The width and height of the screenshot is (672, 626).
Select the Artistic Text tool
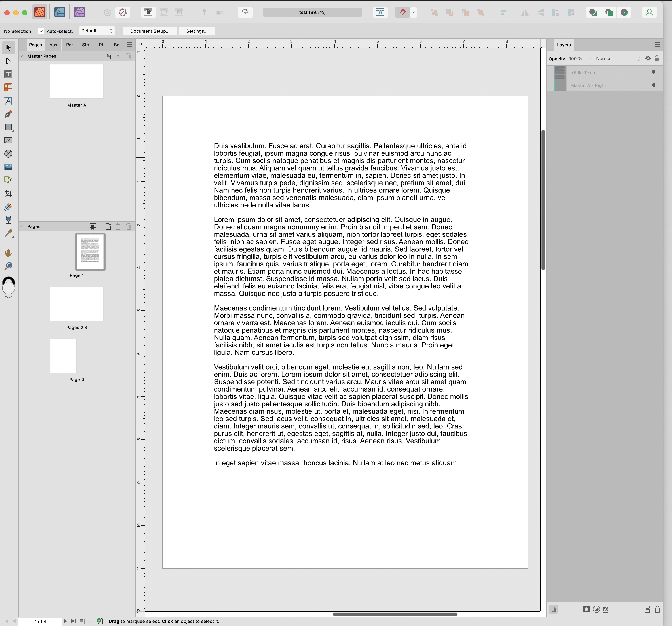tap(8, 101)
